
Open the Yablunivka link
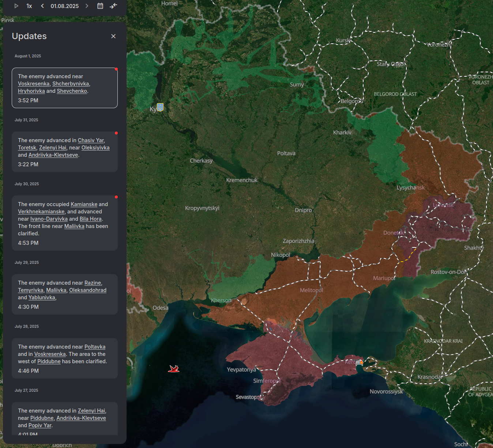42,297
